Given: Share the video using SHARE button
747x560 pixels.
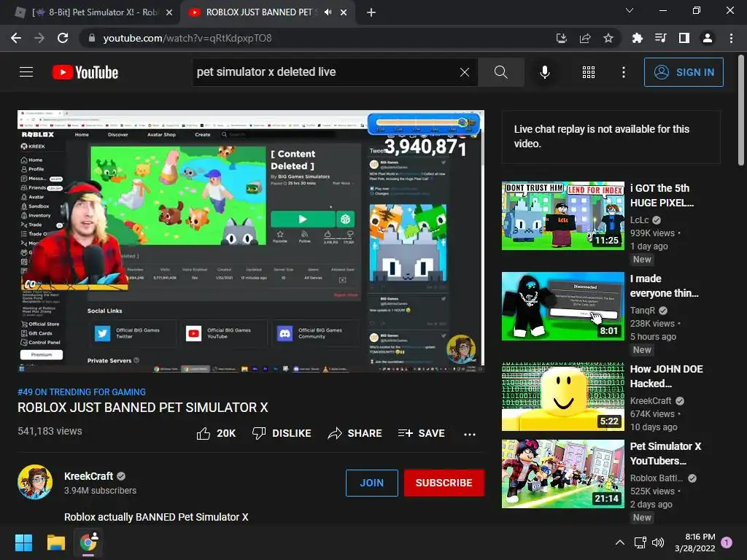Looking at the screenshot, I should (355, 433).
